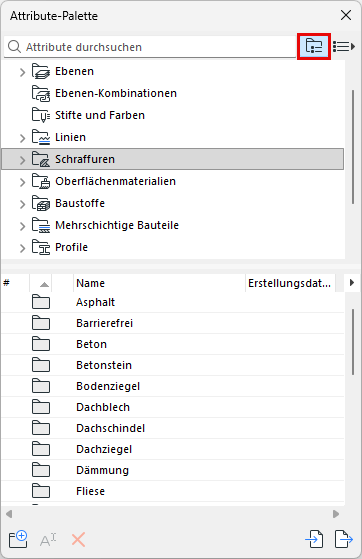Click the Profile folder icon
Viewport: 362px width, 559px height.
[x=41, y=247]
